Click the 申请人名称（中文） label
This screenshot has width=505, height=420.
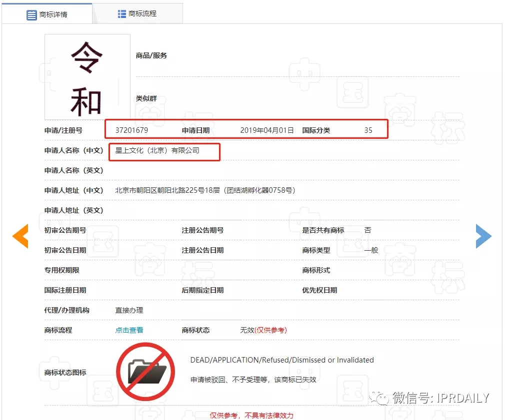[74, 150]
